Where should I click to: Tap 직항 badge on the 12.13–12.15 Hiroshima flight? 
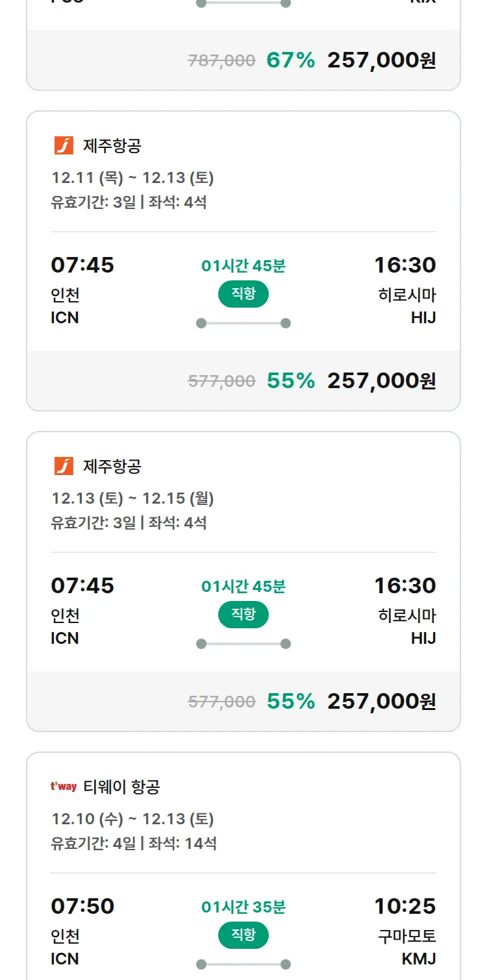click(x=243, y=615)
